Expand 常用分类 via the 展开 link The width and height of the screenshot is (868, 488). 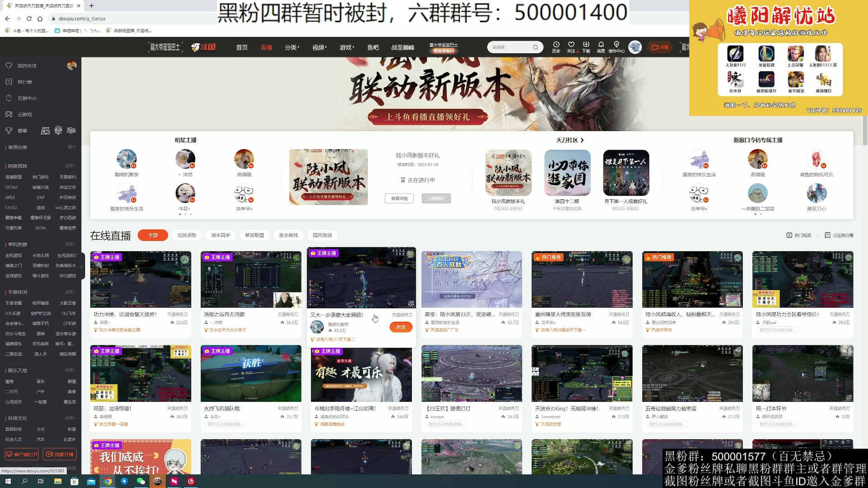(71, 147)
